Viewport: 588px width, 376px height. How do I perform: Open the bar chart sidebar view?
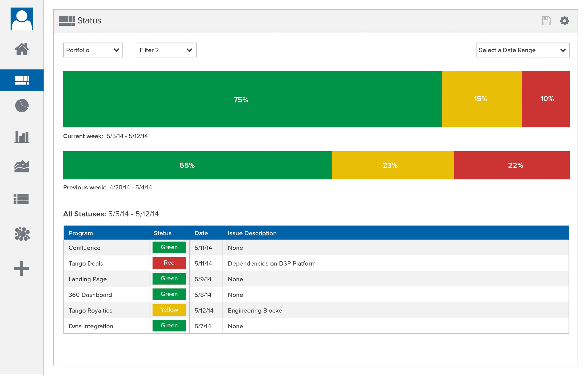tap(22, 137)
